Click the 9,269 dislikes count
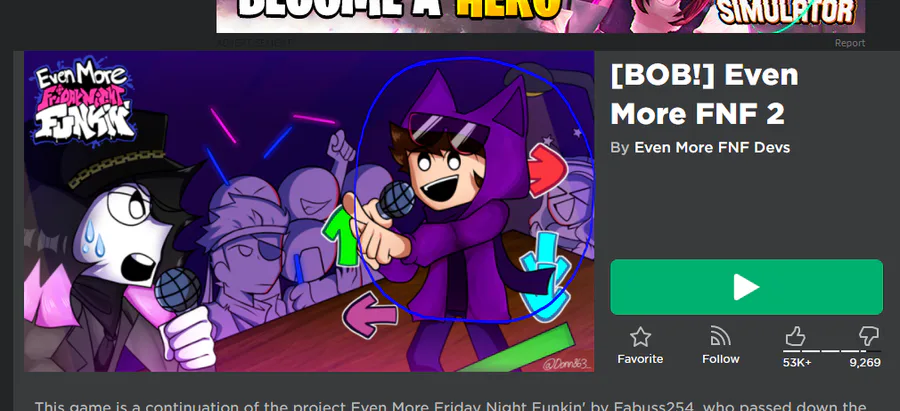 865,363
